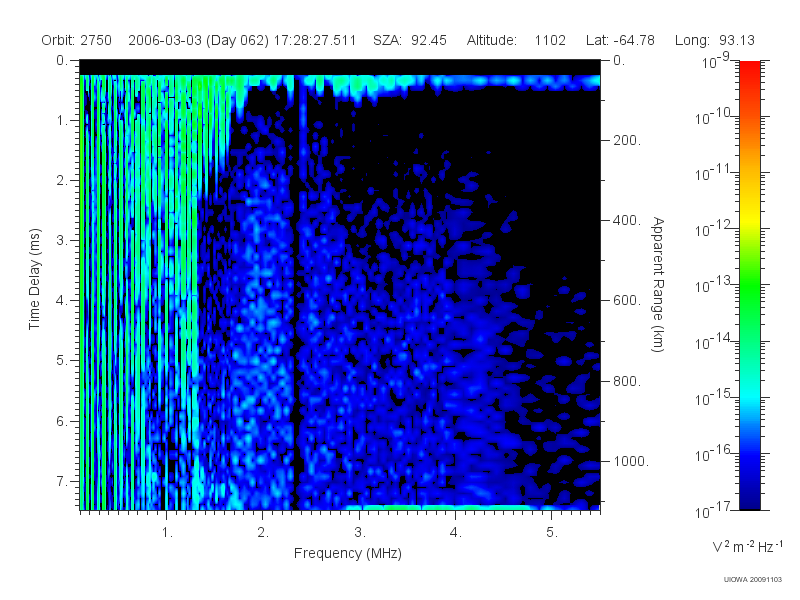Image resolution: width=800 pixels, height=600 pixels.
Task: Click the Altitude: 1102 label
Action: pyautogui.click(x=516, y=40)
